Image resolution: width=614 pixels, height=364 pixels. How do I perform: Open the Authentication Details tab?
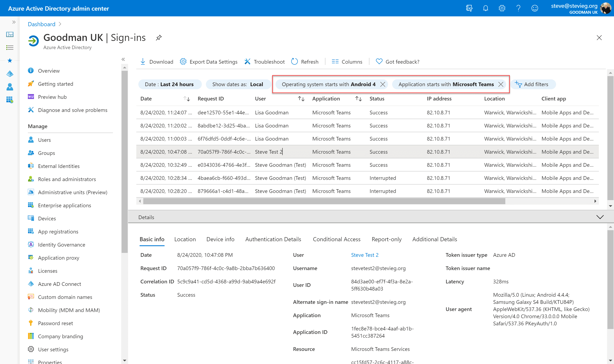click(273, 239)
